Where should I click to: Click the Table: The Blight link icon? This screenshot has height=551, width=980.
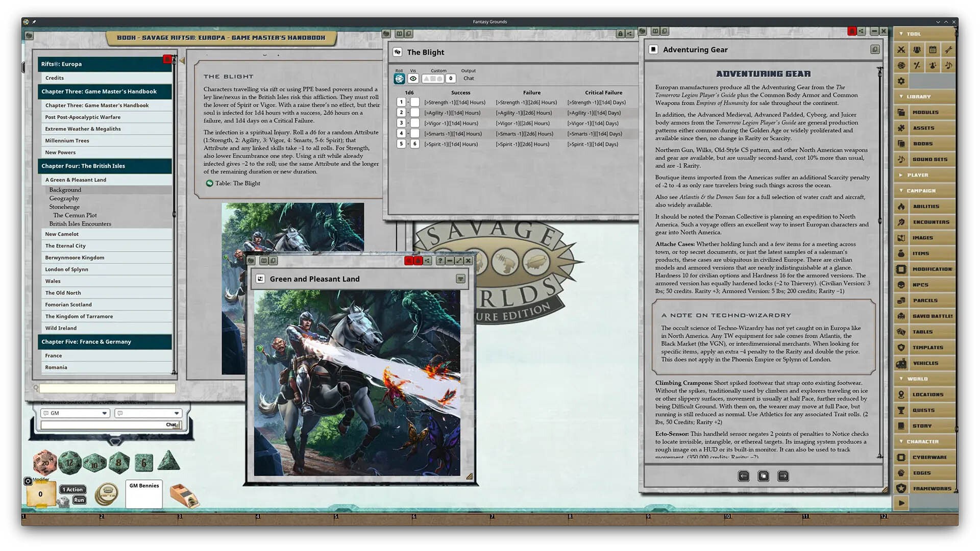click(x=209, y=184)
